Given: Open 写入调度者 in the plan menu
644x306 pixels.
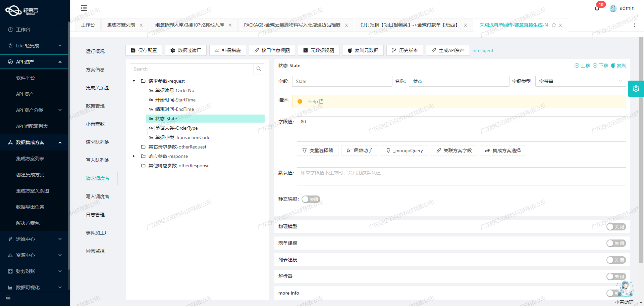Looking at the screenshot, I should point(98,196).
